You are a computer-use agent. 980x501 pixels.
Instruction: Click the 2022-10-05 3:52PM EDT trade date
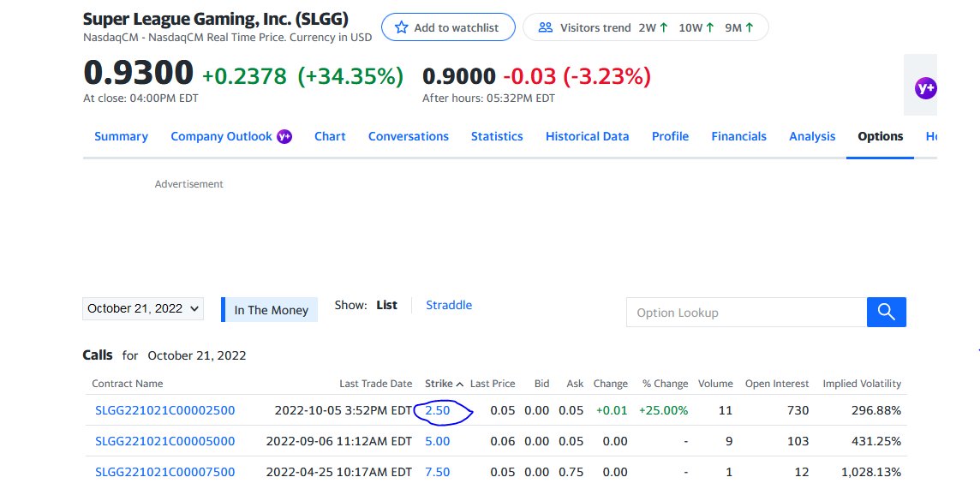pyautogui.click(x=344, y=410)
